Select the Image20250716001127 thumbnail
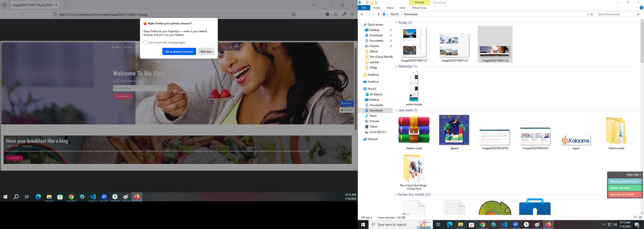 click(x=414, y=42)
